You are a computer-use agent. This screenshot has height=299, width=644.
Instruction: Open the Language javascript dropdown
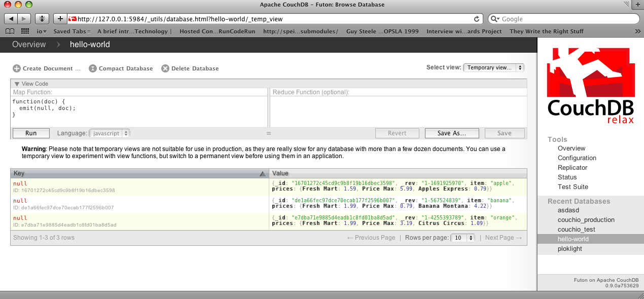(110, 133)
